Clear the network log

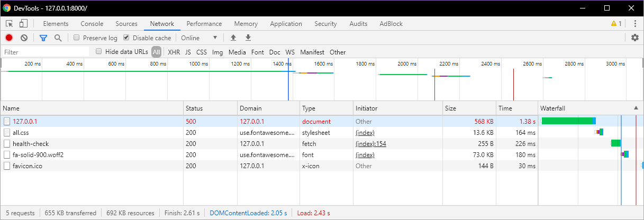(x=24, y=38)
